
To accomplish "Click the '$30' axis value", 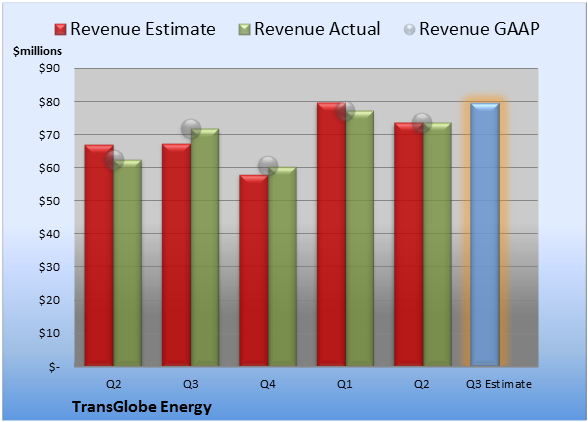I will (x=50, y=267).
